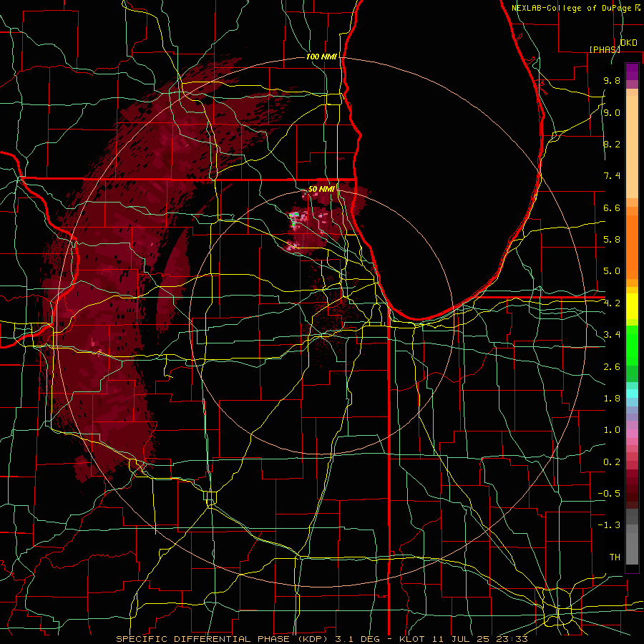Click the 2.6 value on the color scale
This screenshot has height=644, width=644.
(612, 367)
